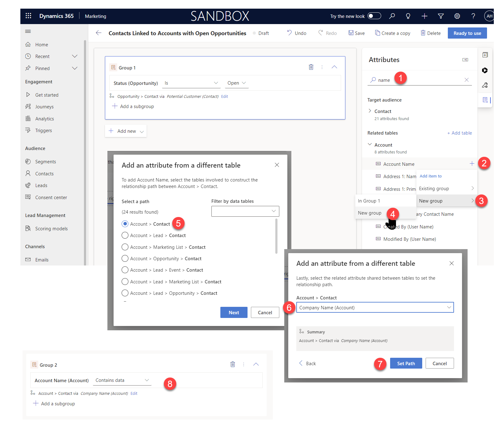The image size is (504, 430).
Task: Open the Contains data dropdown in Group 2
Action: [122, 380]
